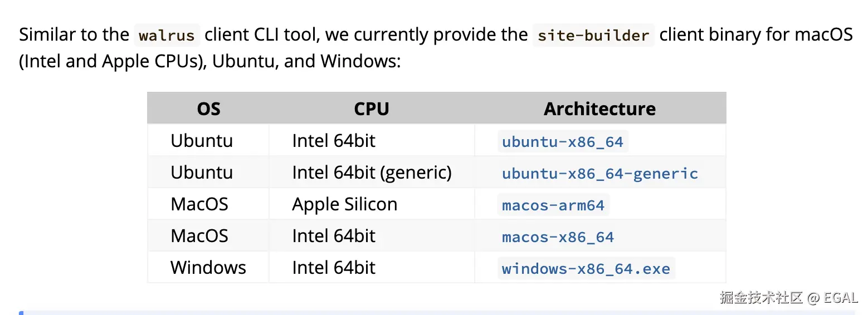This screenshot has width=868, height=315.
Task: Click the walrus inline code text
Action: (167, 36)
